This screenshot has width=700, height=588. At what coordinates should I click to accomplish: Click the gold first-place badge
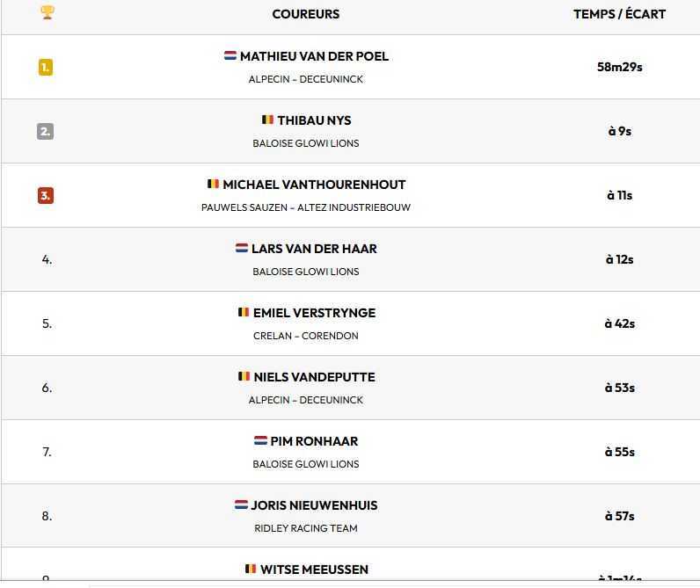pos(46,67)
